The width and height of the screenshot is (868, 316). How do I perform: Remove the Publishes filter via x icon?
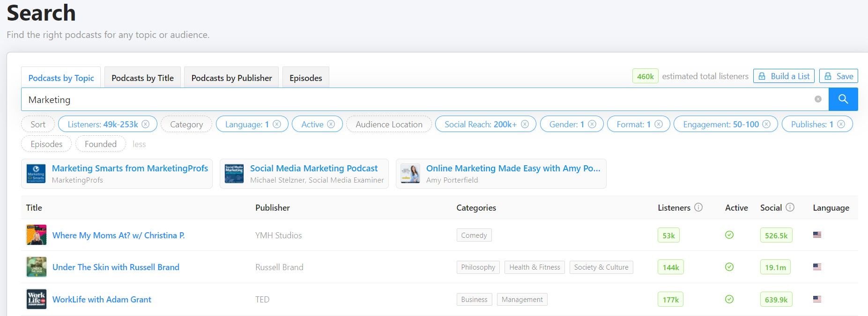coord(841,124)
